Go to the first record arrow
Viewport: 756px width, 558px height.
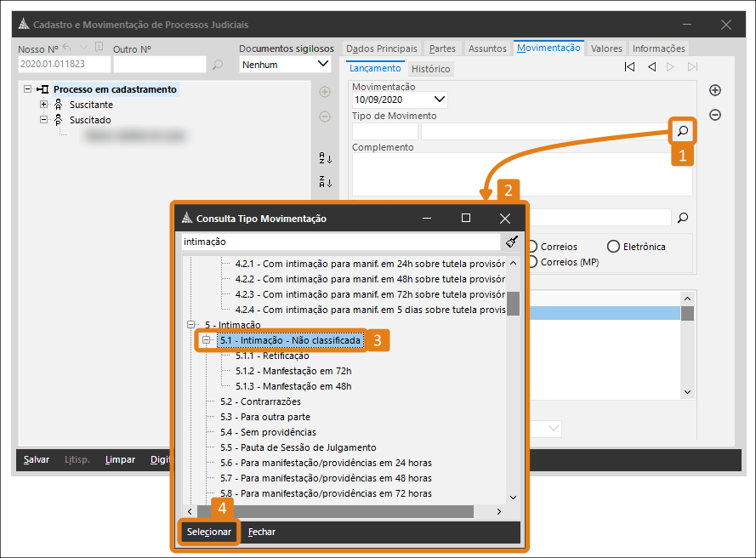click(x=629, y=67)
